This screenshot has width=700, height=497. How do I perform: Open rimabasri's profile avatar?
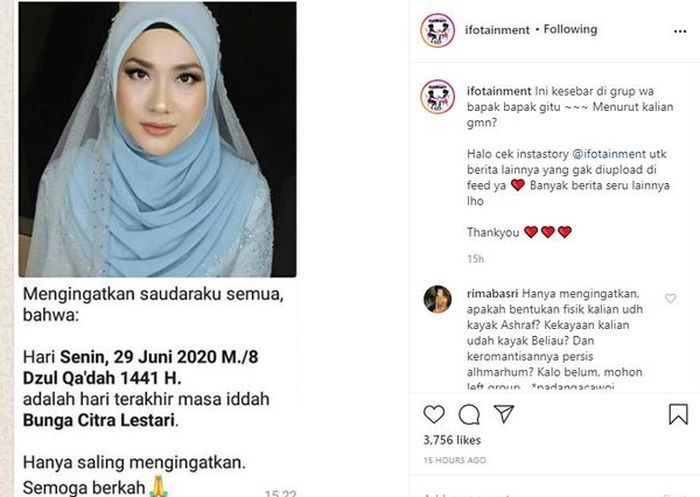[x=438, y=299]
